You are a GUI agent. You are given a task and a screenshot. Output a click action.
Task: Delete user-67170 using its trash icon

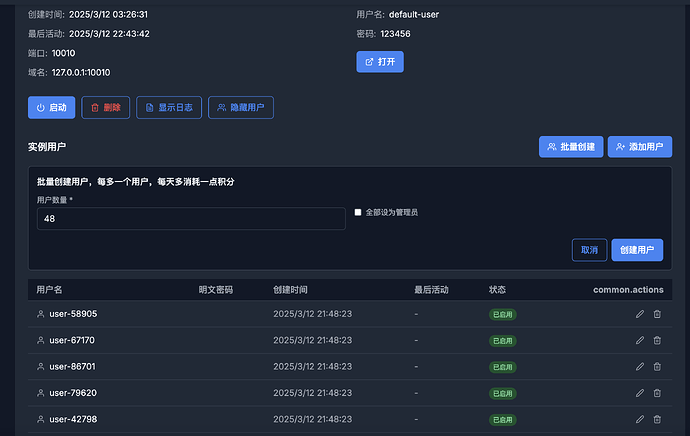(657, 340)
